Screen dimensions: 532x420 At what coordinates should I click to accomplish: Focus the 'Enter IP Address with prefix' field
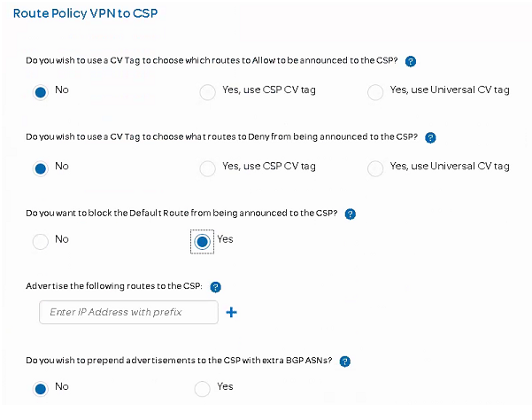128,312
